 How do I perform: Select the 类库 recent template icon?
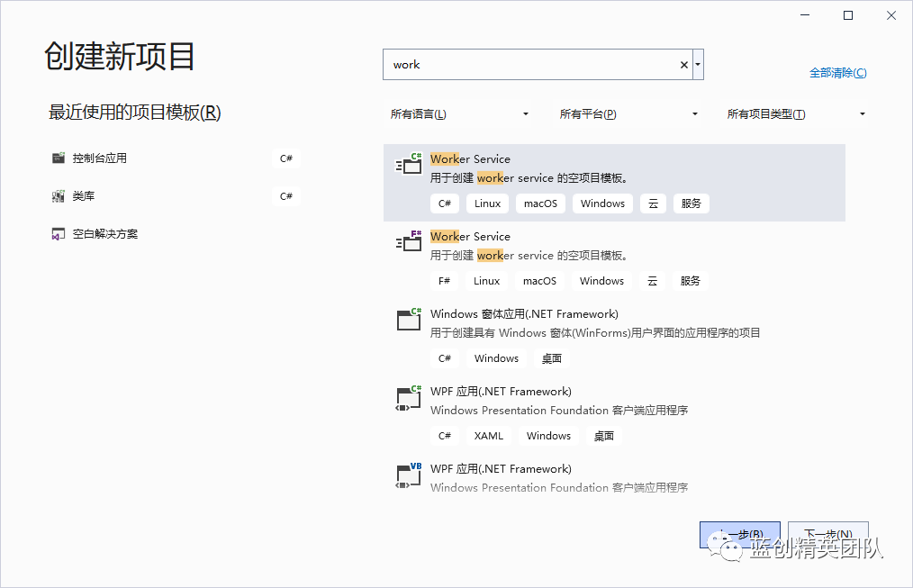(x=59, y=195)
